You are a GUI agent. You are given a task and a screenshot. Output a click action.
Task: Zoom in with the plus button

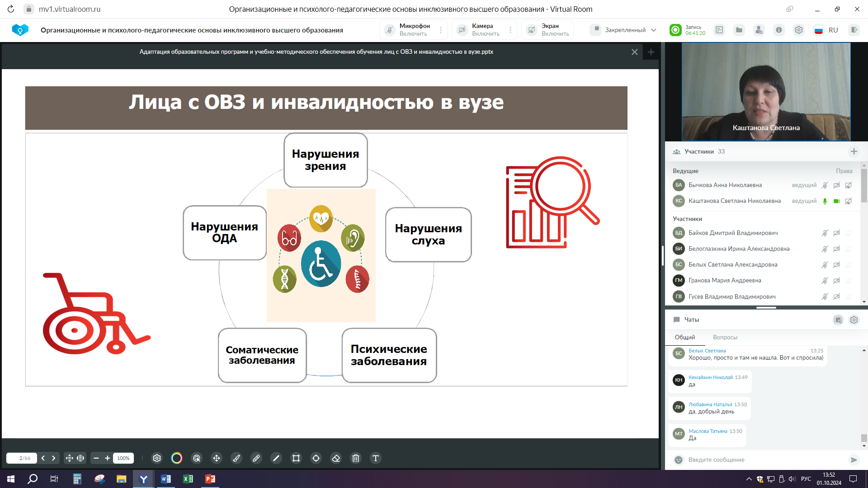[x=107, y=458]
